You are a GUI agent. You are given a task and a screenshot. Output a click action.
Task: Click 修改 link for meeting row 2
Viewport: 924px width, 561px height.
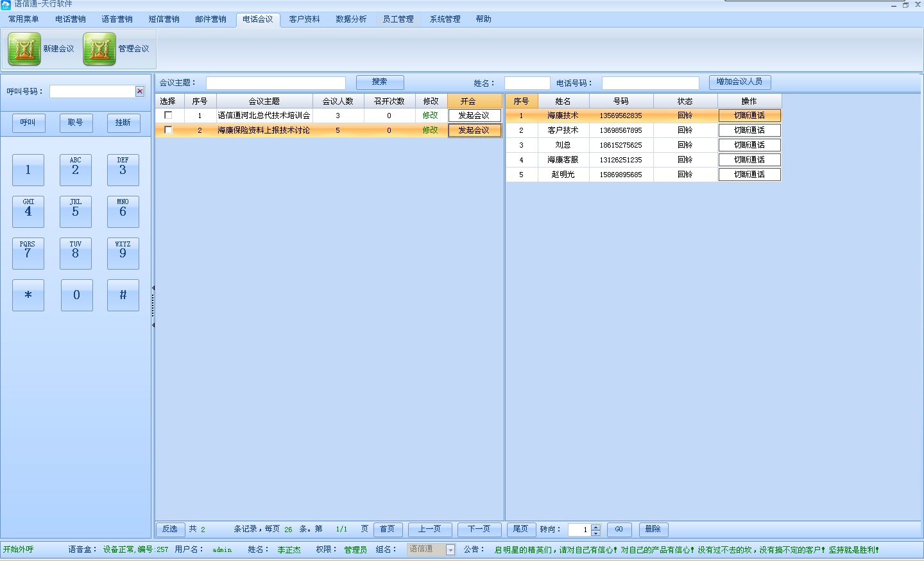coord(430,130)
